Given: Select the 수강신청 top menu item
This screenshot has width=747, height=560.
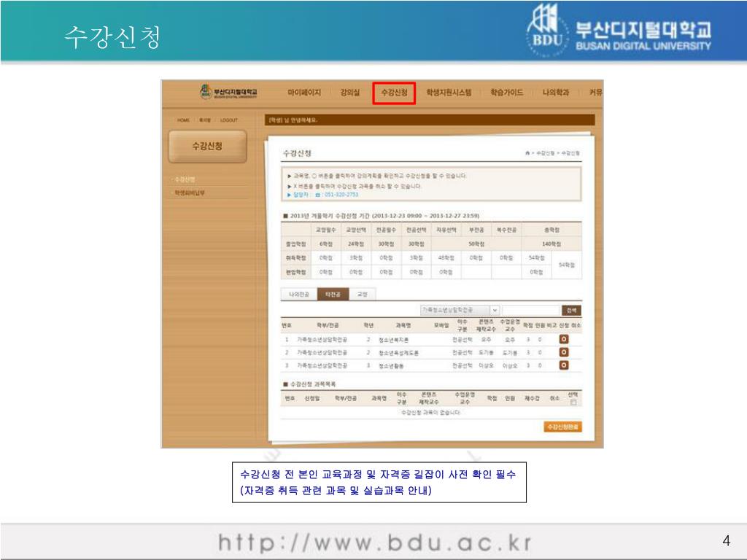Looking at the screenshot, I should 394,93.
